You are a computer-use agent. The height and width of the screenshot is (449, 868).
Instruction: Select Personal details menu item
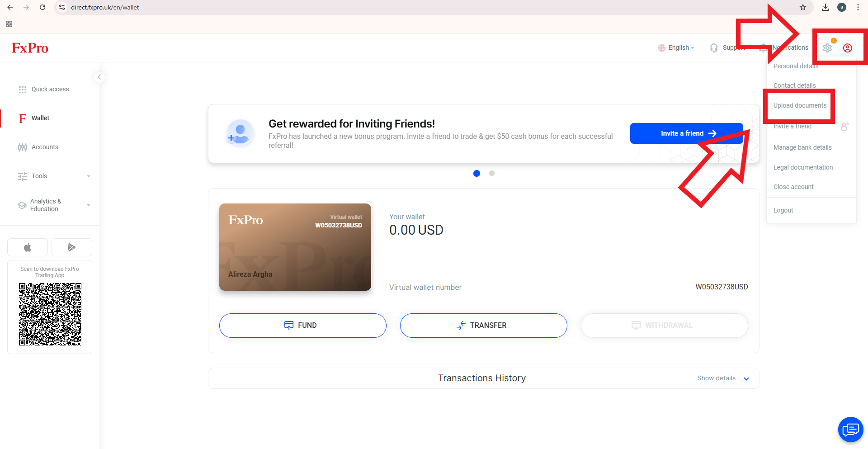tap(796, 66)
